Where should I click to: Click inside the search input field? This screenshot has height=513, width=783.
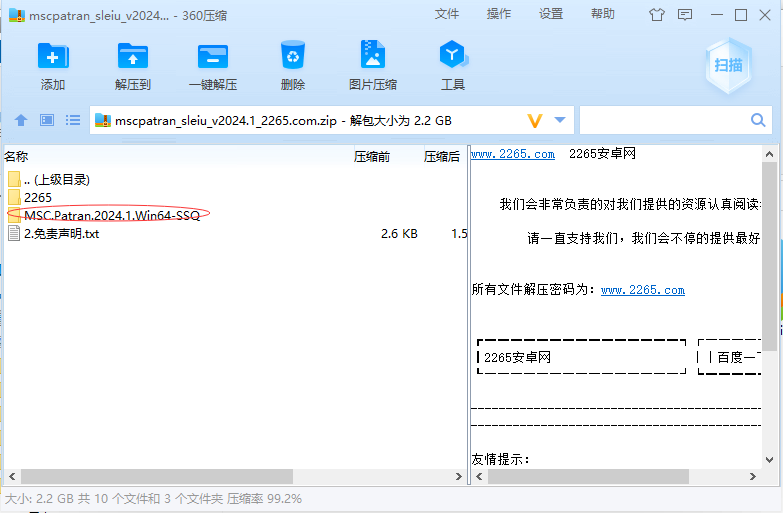664,120
